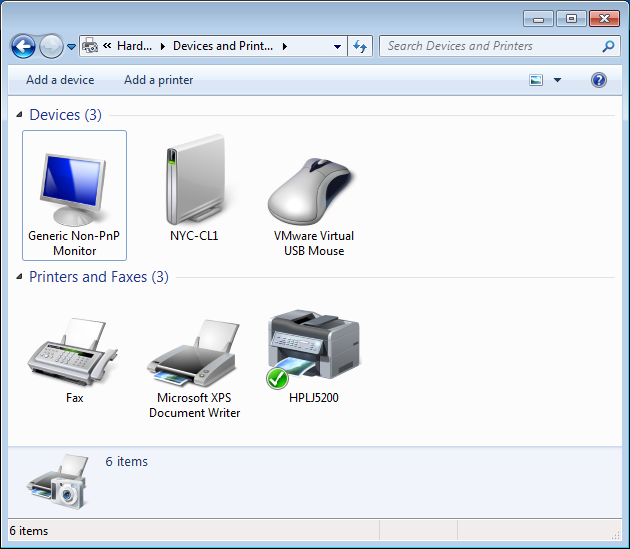The width and height of the screenshot is (630, 549).
Task: Click the window resize grip corner
Action: click(x=616, y=535)
